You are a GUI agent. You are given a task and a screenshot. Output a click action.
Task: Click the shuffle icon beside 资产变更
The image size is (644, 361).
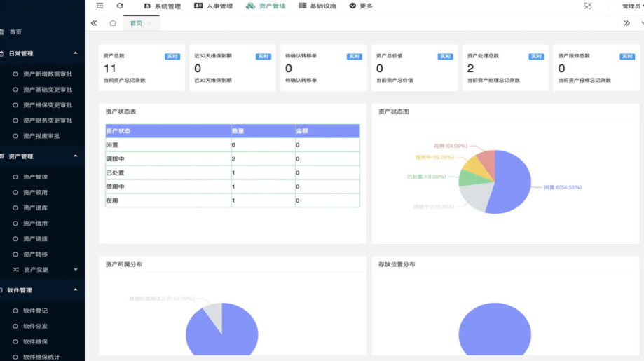(x=15, y=270)
